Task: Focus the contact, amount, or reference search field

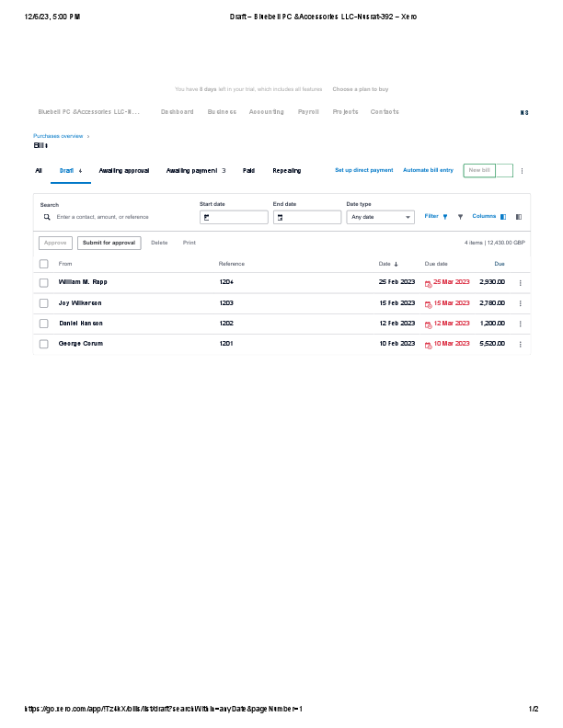Action: (114, 217)
